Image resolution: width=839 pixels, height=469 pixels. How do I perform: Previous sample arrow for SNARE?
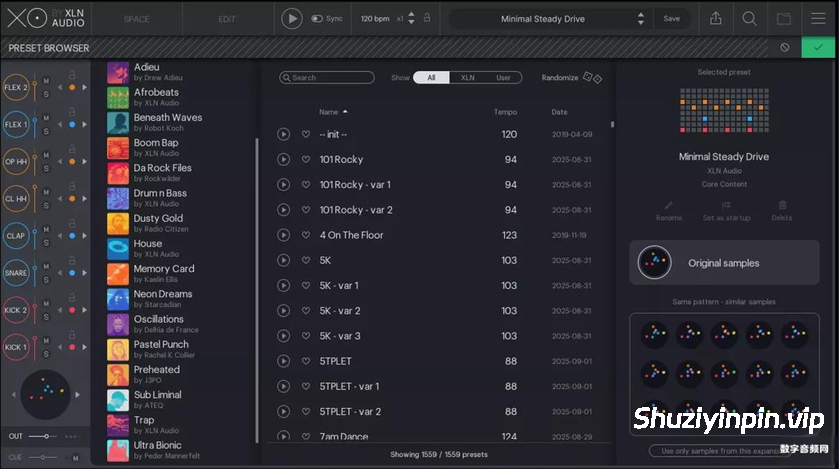60,273
